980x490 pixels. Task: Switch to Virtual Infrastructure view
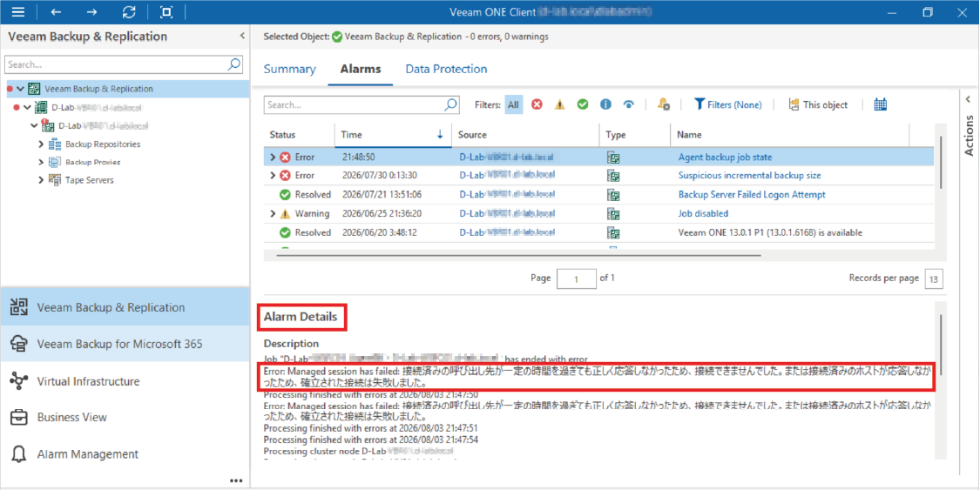pos(125,380)
